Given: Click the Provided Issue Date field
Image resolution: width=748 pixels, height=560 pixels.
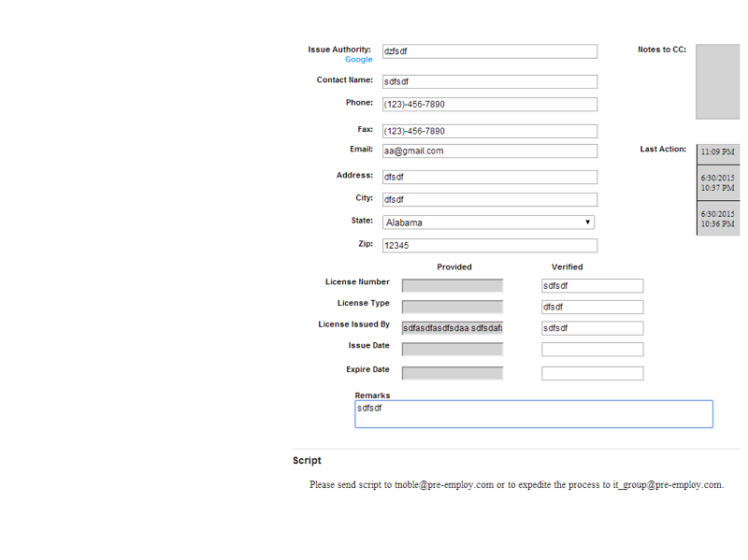Looking at the screenshot, I should point(453,350).
